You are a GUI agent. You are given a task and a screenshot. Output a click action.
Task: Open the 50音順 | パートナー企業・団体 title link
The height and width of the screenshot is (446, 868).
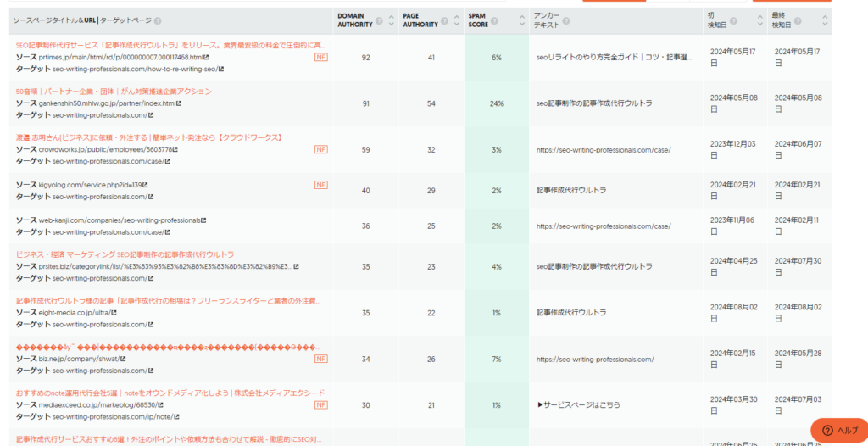(114, 92)
